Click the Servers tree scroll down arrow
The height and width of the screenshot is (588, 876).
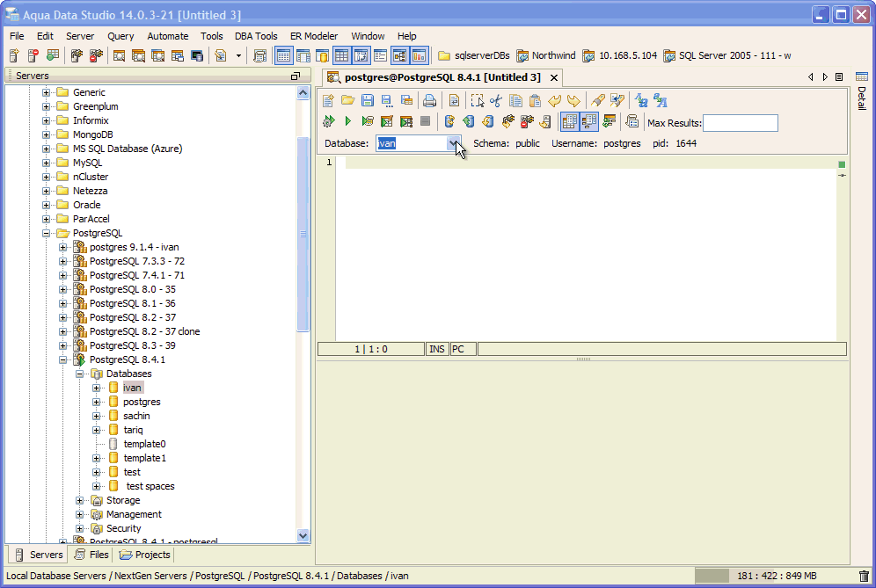click(303, 535)
